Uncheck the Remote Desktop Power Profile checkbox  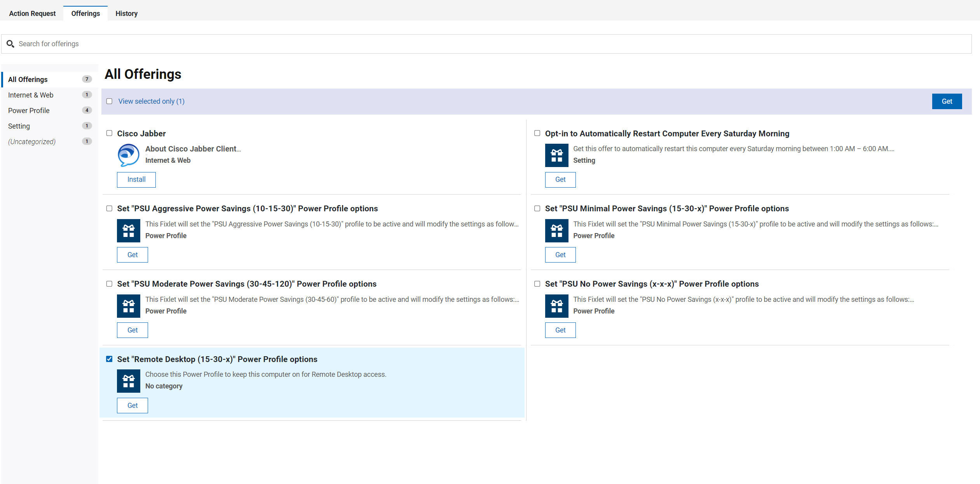109,359
